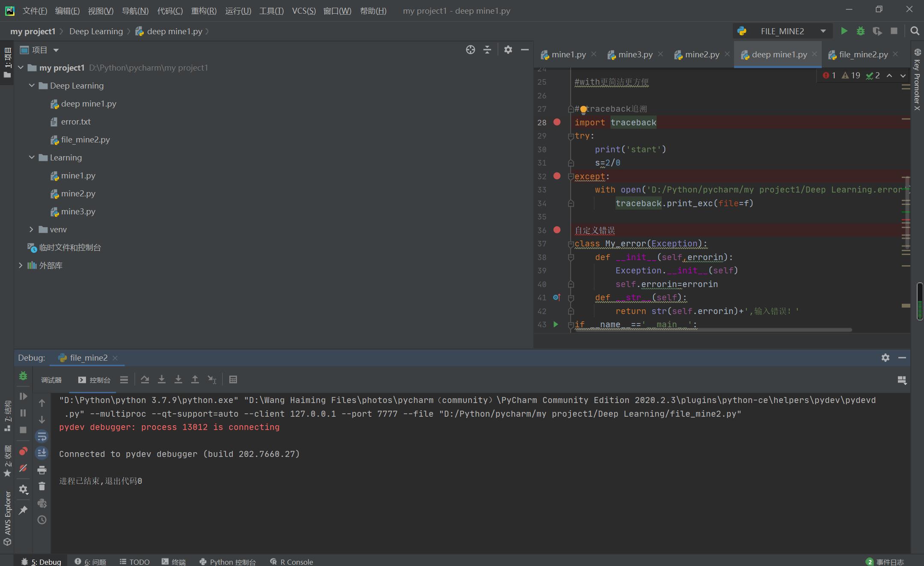Click the Deep Learning breadcrumb
The width and height of the screenshot is (924, 566).
(x=96, y=31)
